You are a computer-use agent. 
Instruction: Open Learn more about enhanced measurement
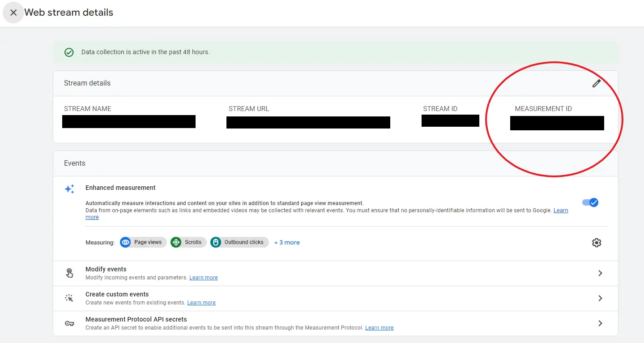[560, 210]
